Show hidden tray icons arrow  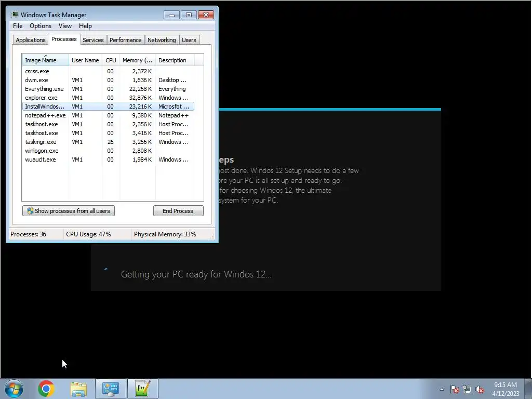pyautogui.click(x=442, y=389)
